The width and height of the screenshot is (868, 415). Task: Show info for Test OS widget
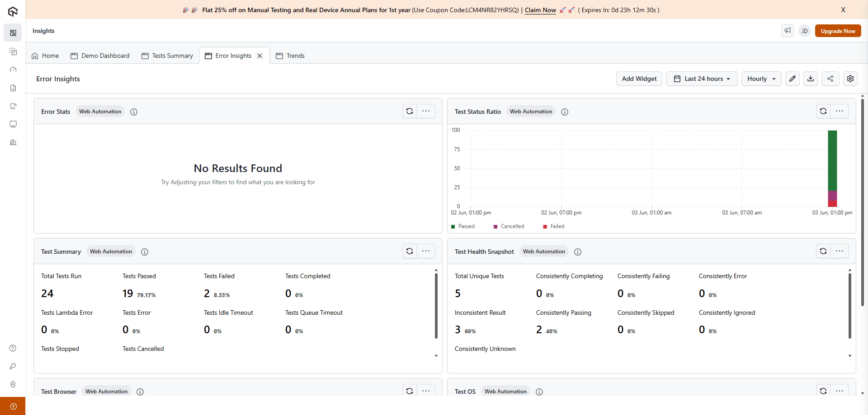click(539, 392)
